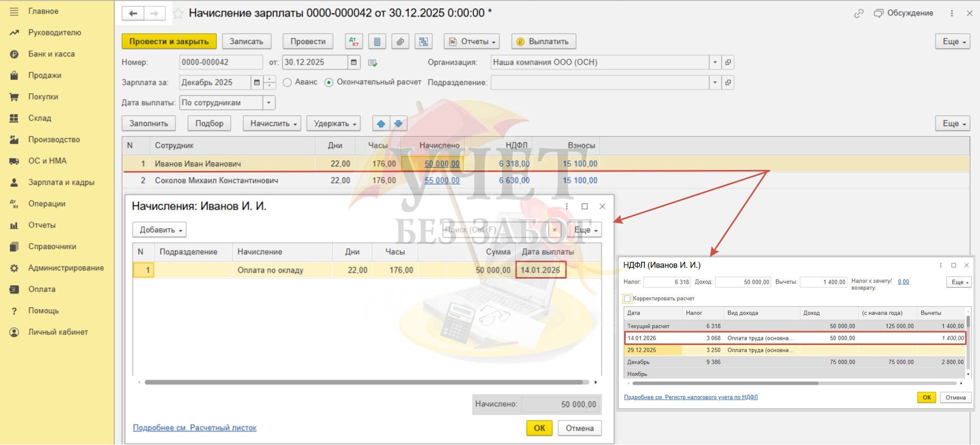The width and height of the screenshot is (980, 445).
Task: Click the back navigation arrow
Action: click(133, 14)
